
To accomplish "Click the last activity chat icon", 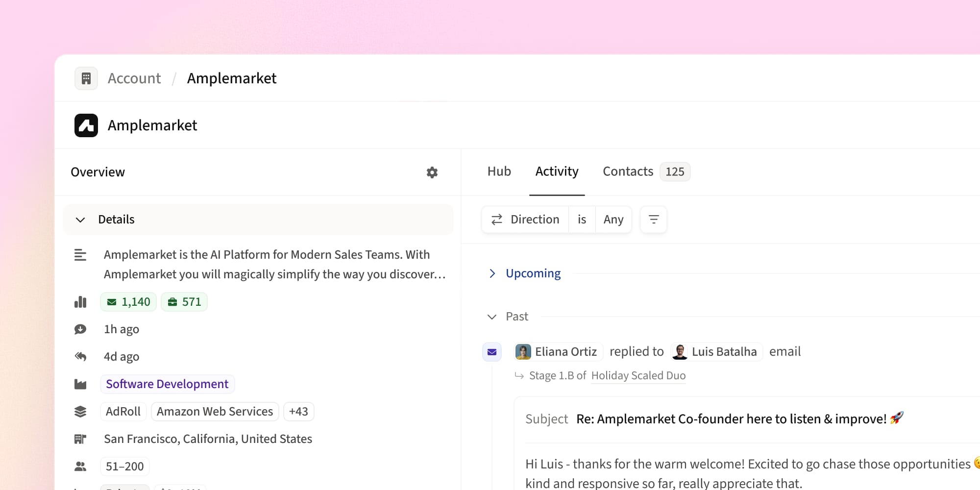I will [80, 329].
